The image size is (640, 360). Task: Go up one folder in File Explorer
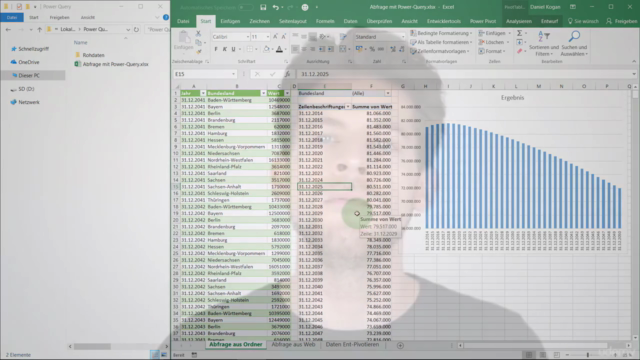pyautogui.click(x=40, y=29)
